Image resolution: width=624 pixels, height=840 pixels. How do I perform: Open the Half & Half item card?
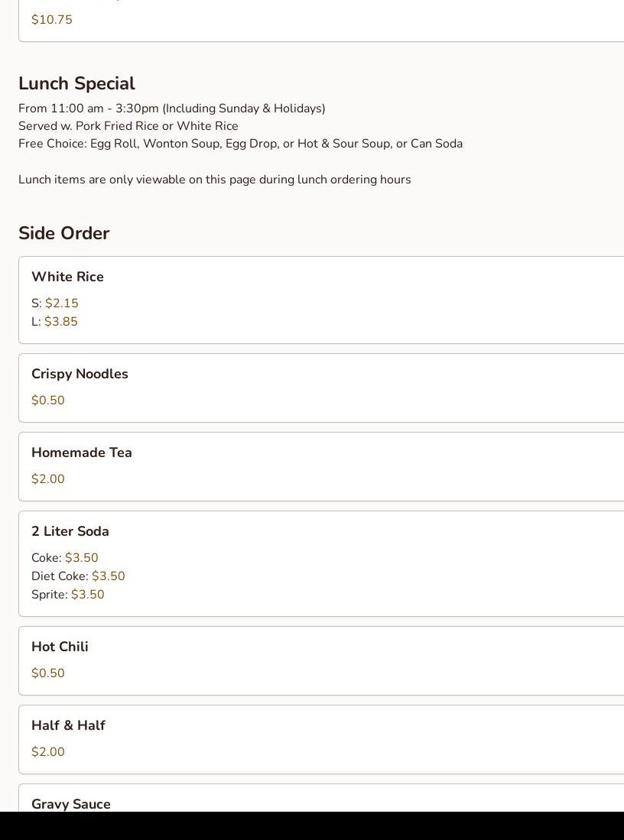point(322,739)
